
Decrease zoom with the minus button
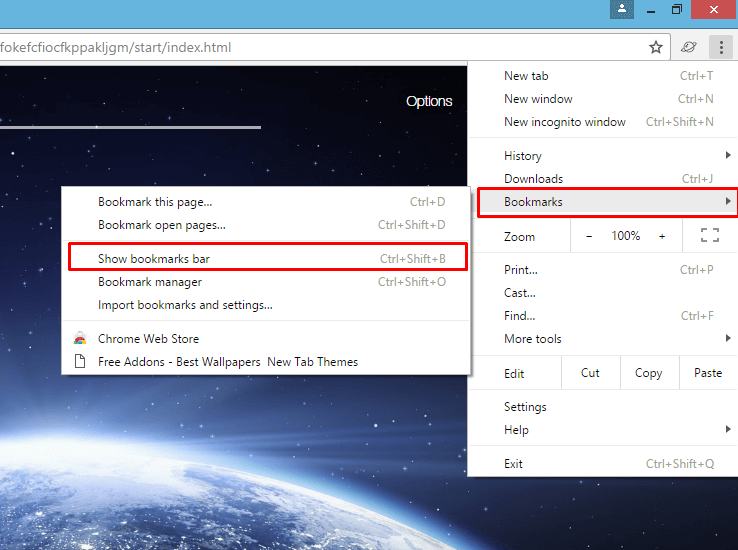[589, 236]
